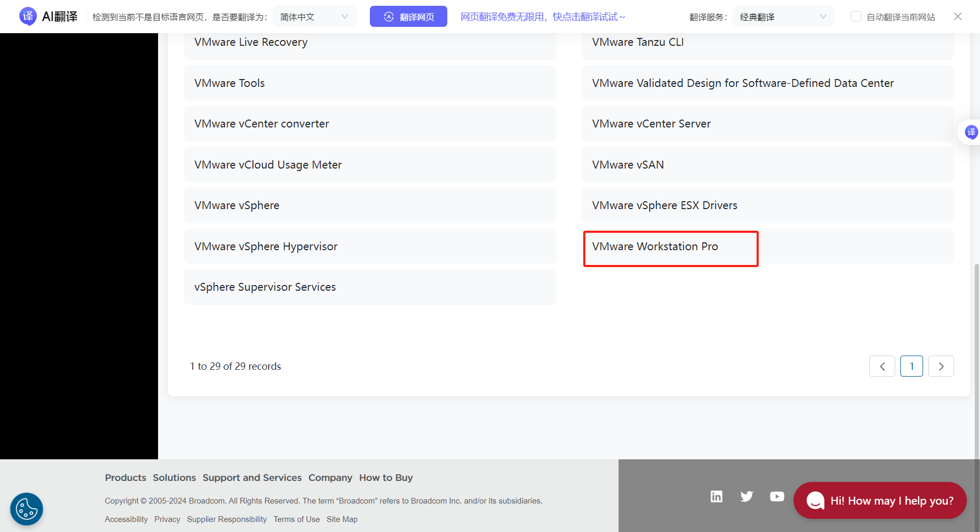Open the 'How may I help you' chat
Viewport: 980px width, 532px height.
(880, 500)
